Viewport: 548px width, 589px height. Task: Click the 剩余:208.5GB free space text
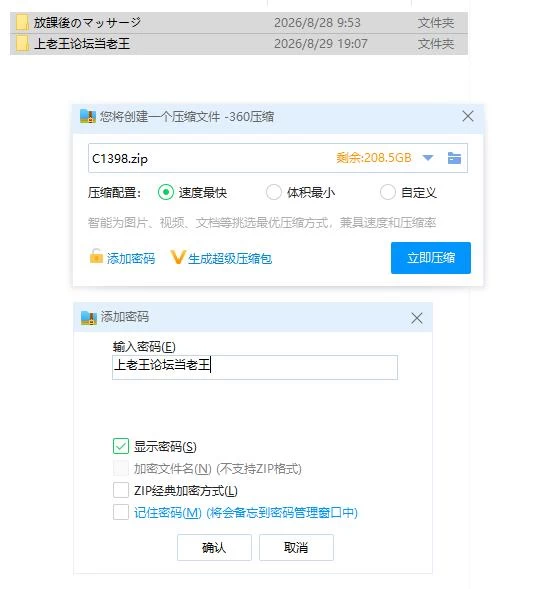click(x=374, y=158)
